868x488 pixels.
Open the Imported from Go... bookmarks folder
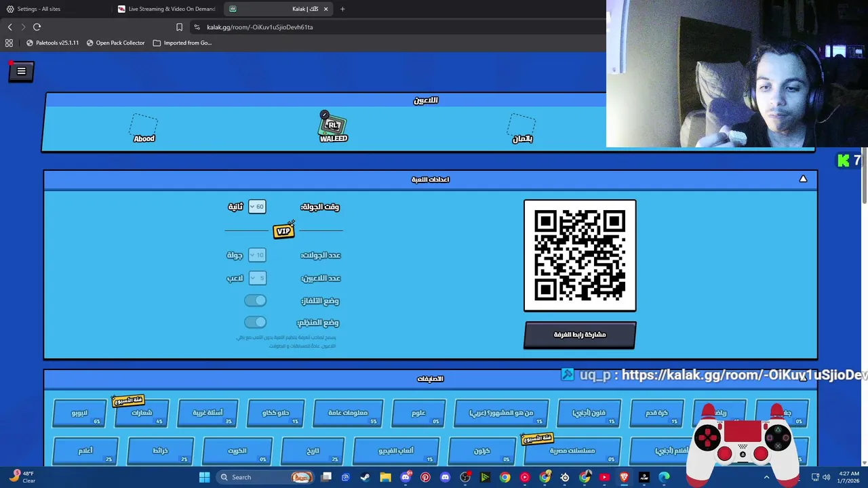click(182, 43)
